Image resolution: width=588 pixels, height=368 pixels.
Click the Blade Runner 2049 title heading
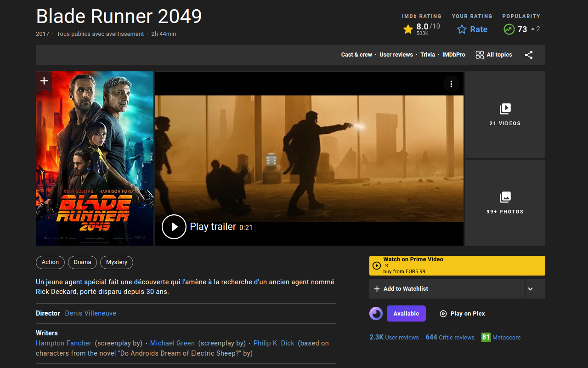[x=119, y=17]
